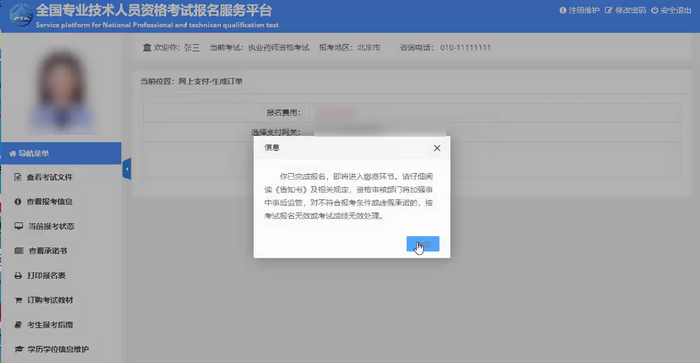Viewport: 700px width, 363px height.
Task: Close the 信息 dialog with X
Action: tap(437, 148)
